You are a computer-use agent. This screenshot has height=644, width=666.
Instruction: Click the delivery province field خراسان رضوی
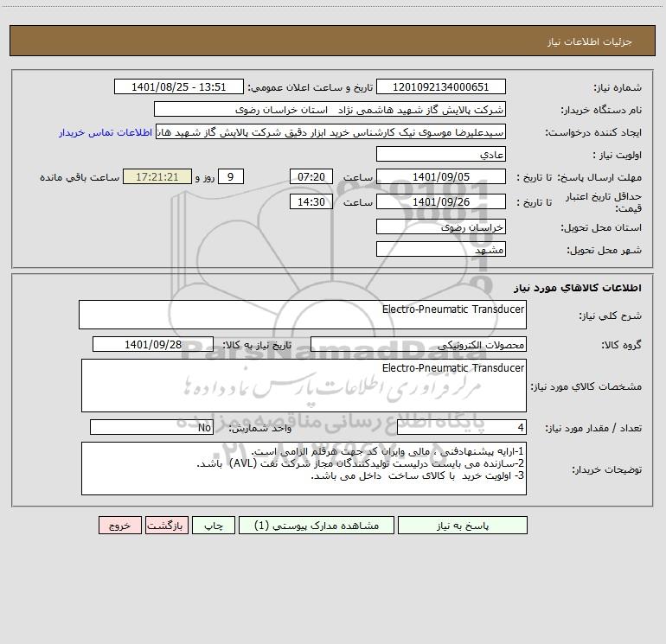coord(441,226)
